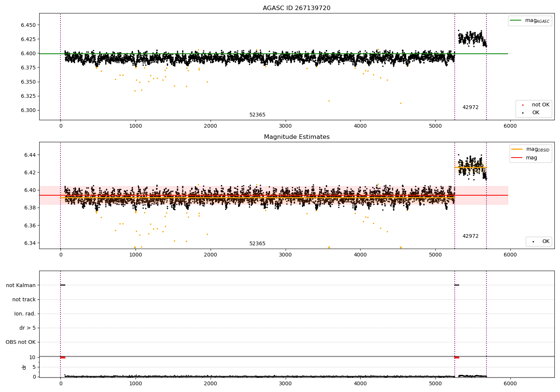
Task: Click the title 'AGASC ID 267139720'
Action: 296,8
